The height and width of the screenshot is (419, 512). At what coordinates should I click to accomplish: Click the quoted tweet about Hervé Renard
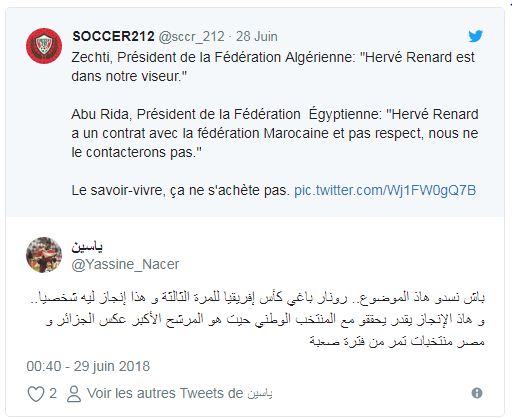coord(255,112)
